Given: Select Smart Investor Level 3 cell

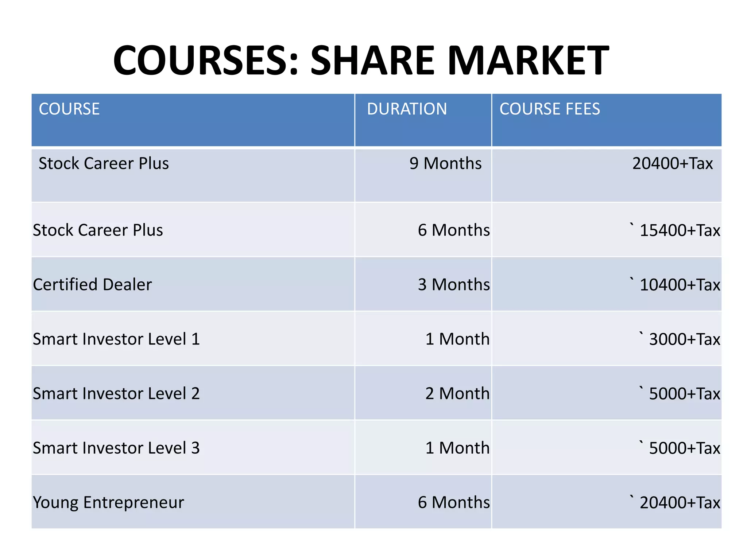Looking at the screenshot, I should 193,447.
